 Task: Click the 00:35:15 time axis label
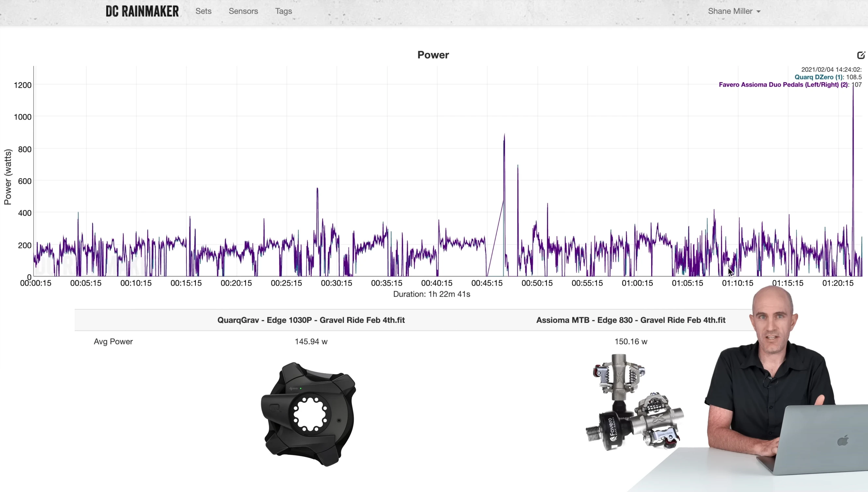(x=386, y=283)
